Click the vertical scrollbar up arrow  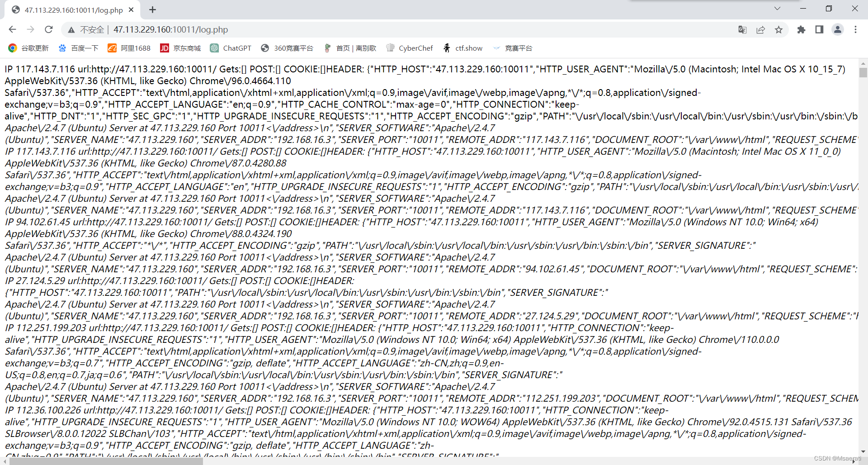pyautogui.click(x=863, y=63)
